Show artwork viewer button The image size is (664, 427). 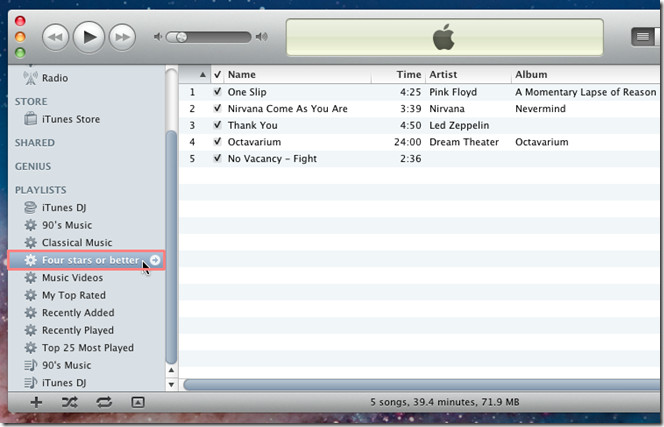138,402
